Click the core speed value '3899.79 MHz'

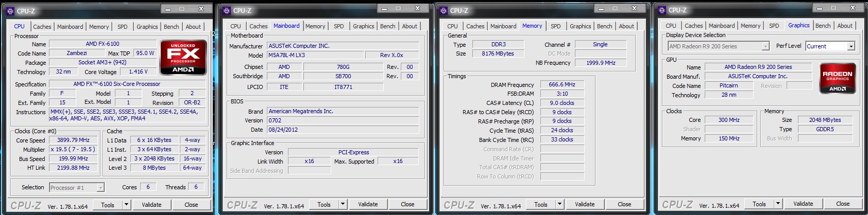[73, 140]
